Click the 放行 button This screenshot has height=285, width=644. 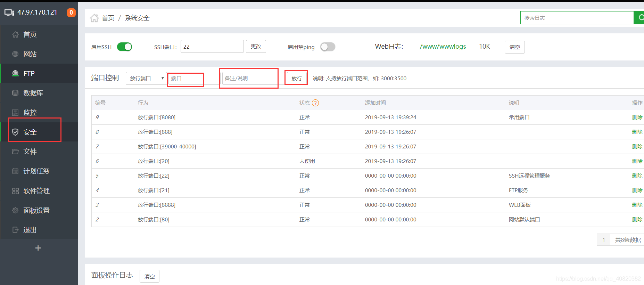coord(296,78)
